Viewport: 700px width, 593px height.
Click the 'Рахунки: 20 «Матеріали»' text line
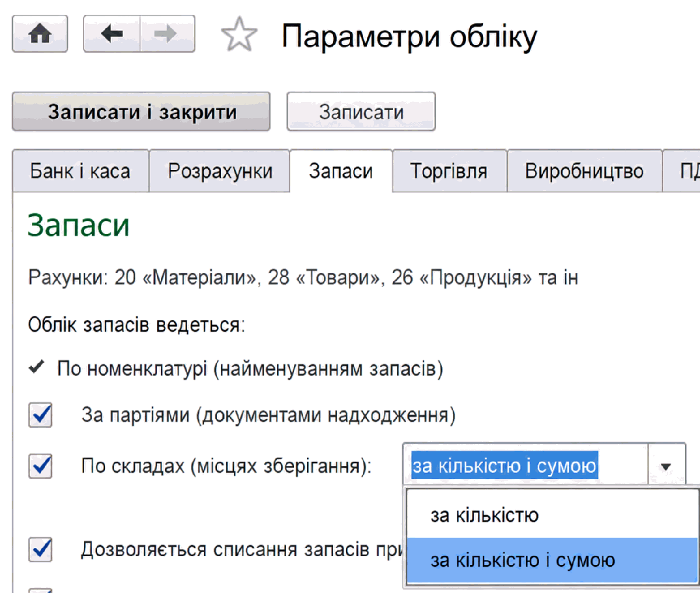coord(303,277)
